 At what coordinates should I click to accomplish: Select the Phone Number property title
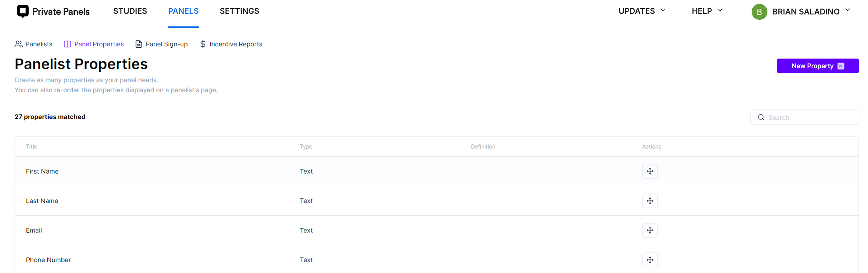(48, 260)
